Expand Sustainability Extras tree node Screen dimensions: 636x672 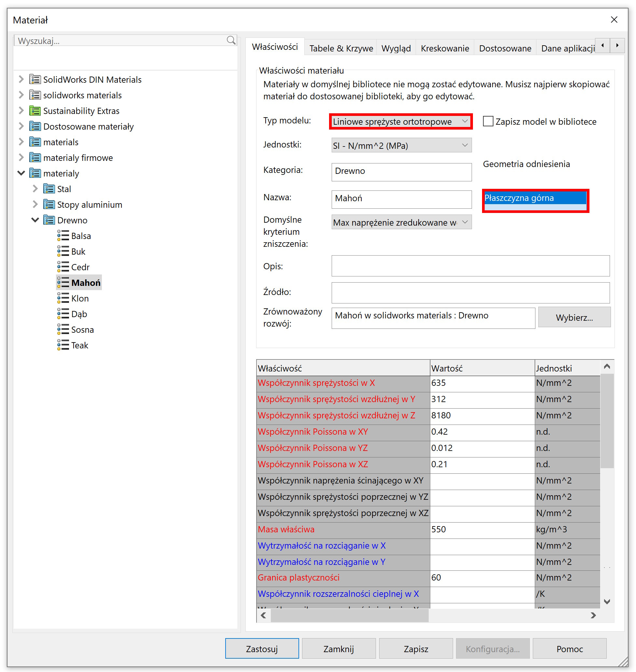coord(21,110)
